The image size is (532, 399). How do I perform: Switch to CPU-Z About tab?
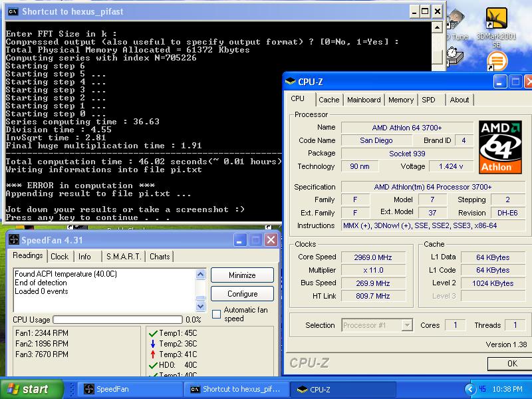tap(460, 100)
